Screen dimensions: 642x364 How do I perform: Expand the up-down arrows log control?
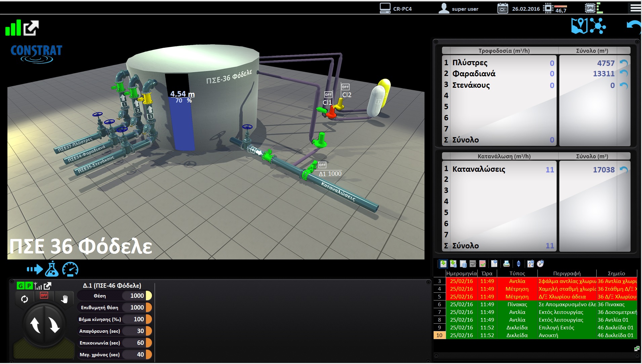pos(518,264)
